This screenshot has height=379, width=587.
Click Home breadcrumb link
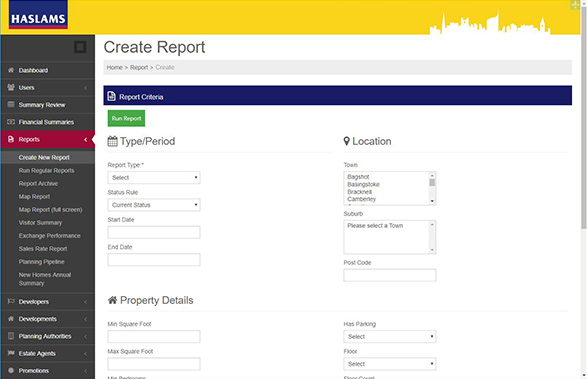pos(115,67)
